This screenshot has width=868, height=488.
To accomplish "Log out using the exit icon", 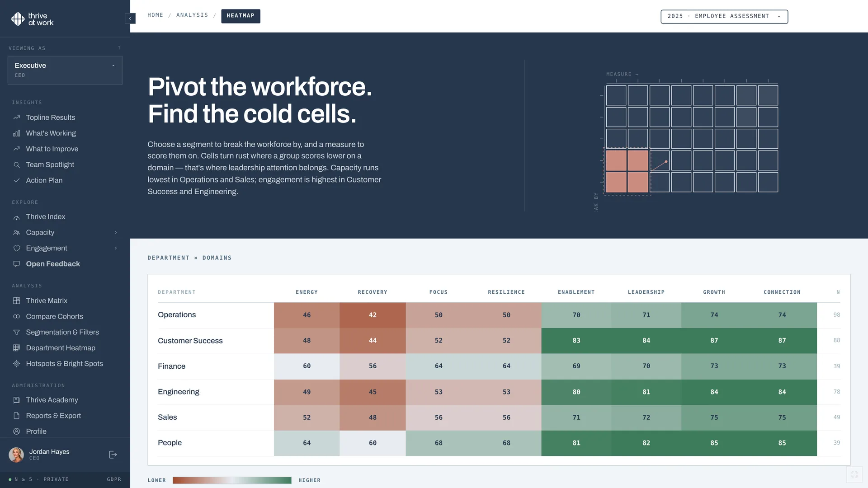I will (113, 455).
